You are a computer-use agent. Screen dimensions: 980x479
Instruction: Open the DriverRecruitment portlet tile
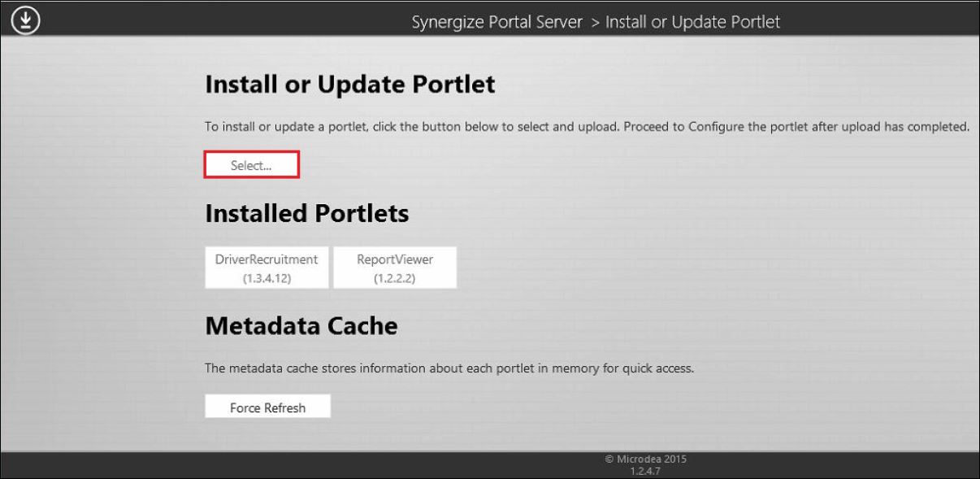coord(267,268)
